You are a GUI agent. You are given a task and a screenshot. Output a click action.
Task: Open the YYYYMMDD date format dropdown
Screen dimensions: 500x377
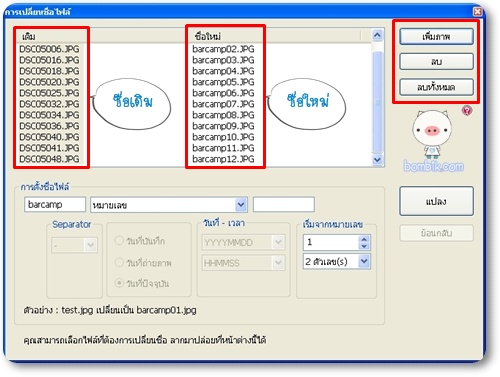point(278,242)
